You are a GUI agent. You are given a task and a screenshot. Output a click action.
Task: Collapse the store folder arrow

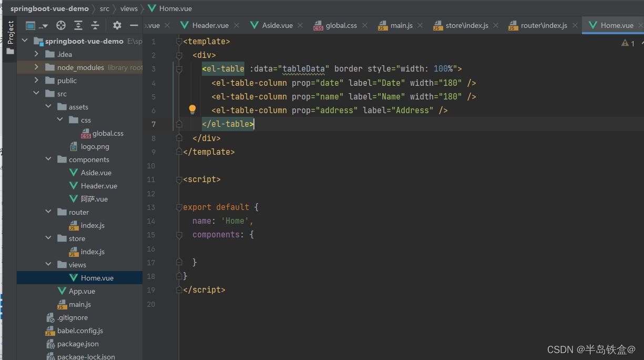pos(48,238)
